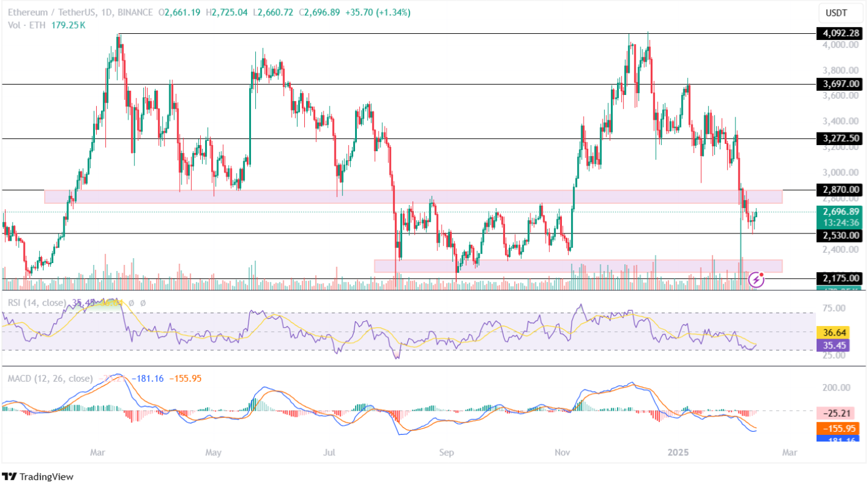The height and width of the screenshot is (482, 868).
Task: Click the purple lightning bolt events icon
Action: click(x=756, y=279)
